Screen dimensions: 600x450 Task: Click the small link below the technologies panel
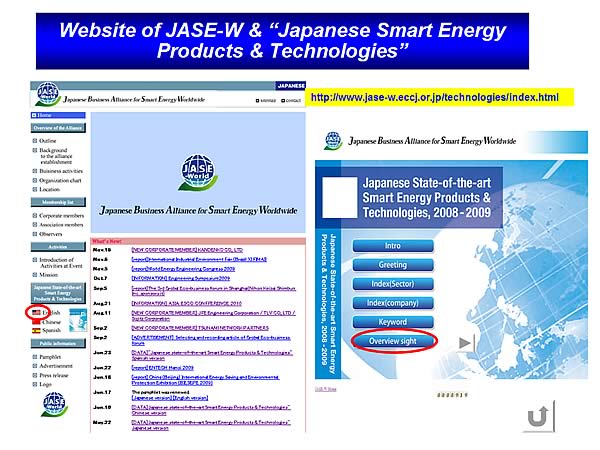click(x=326, y=389)
